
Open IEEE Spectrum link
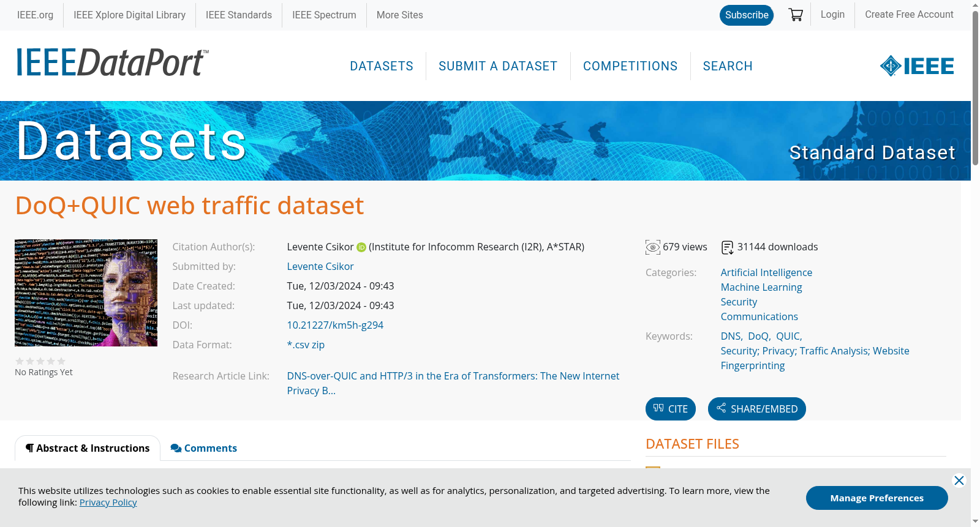coord(324,15)
